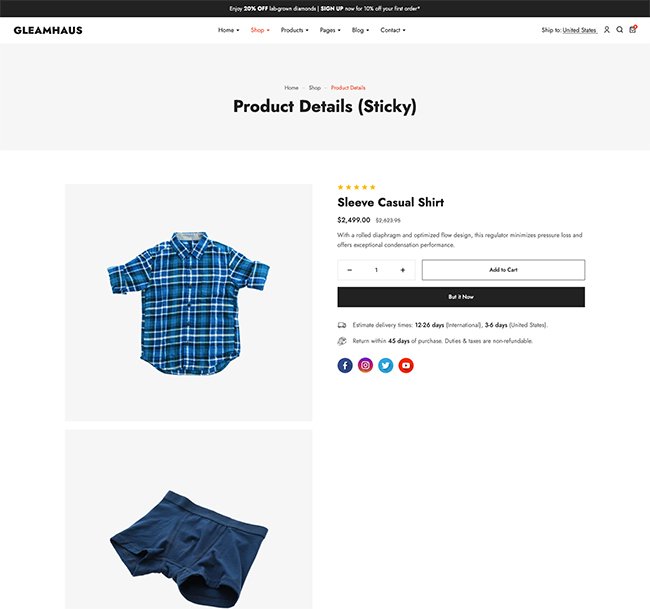
Task: Click the five-star rating
Action: [357, 187]
